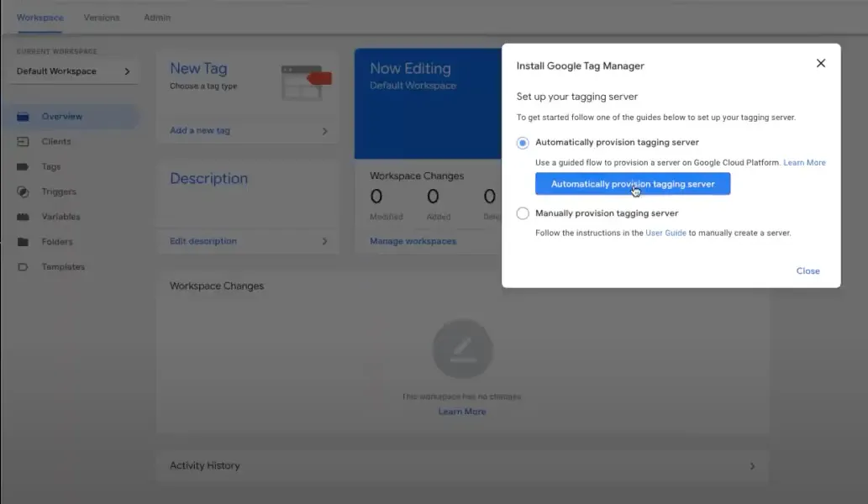The image size is (868, 504).
Task: Click the Folders sidebar icon
Action: [x=23, y=242]
